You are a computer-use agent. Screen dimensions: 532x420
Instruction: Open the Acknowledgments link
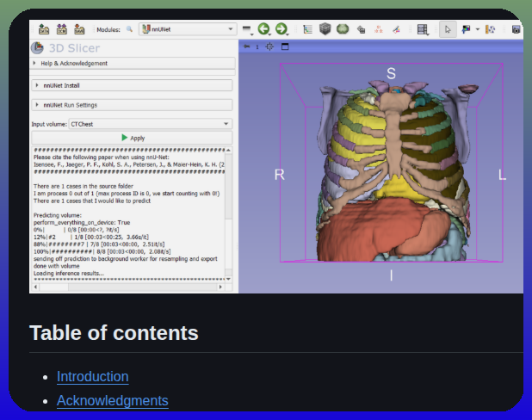pos(112,401)
